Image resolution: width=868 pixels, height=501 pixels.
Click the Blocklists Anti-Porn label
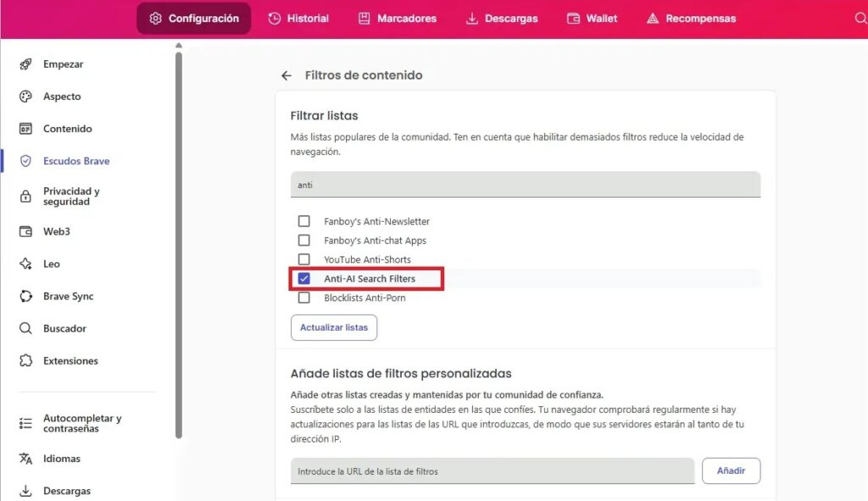pyautogui.click(x=364, y=298)
